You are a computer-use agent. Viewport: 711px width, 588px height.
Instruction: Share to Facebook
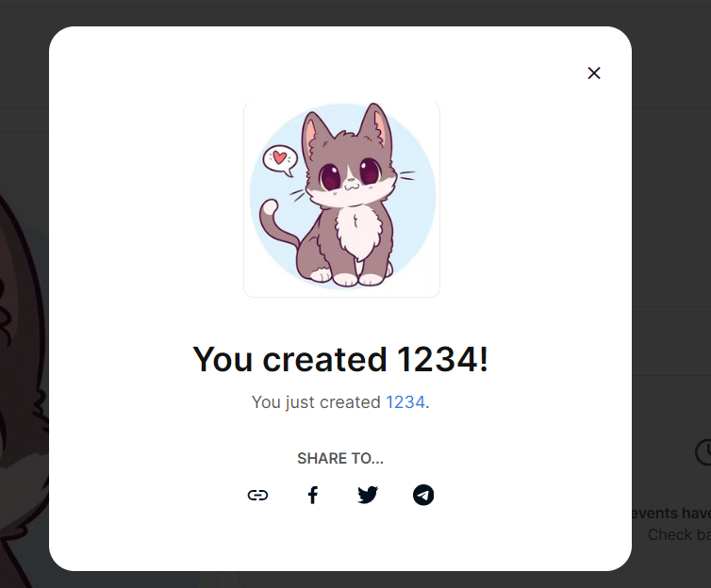pyautogui.click(x=312, y=495)
